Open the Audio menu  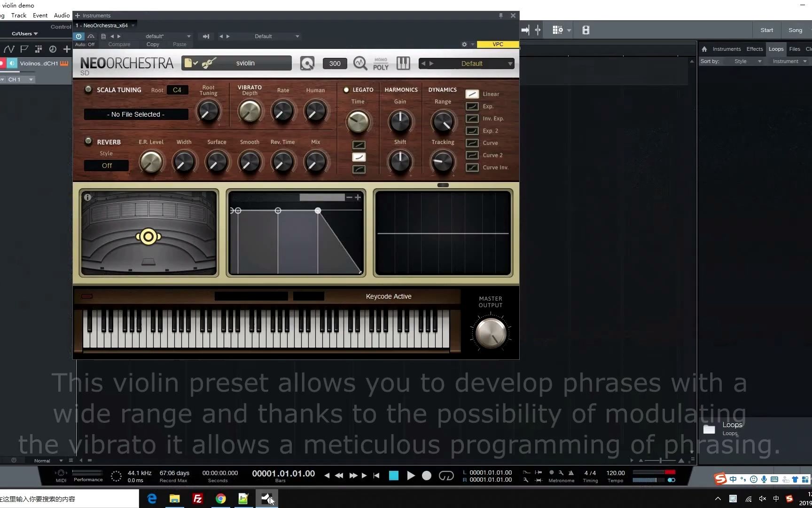(62, 16)
